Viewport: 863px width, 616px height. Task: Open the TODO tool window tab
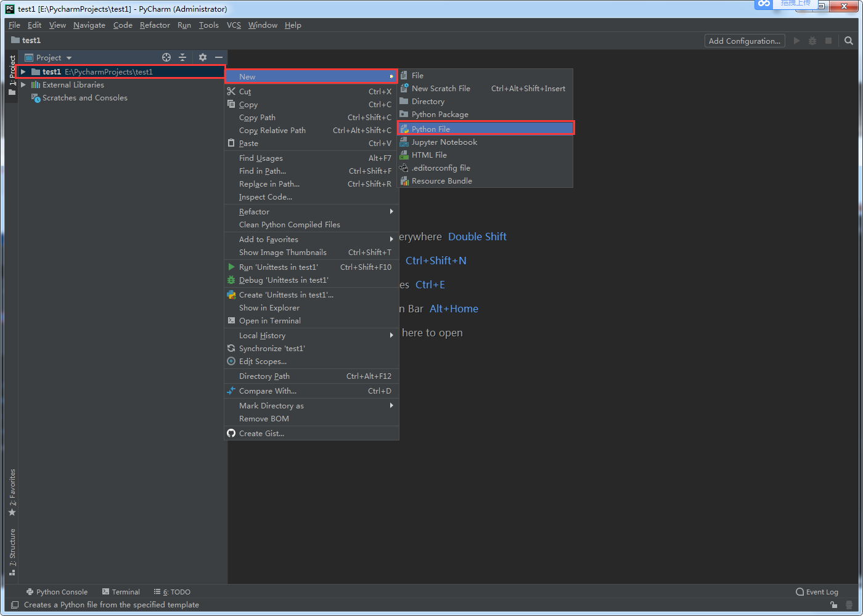pyautogui.click(x=172, y=592)
